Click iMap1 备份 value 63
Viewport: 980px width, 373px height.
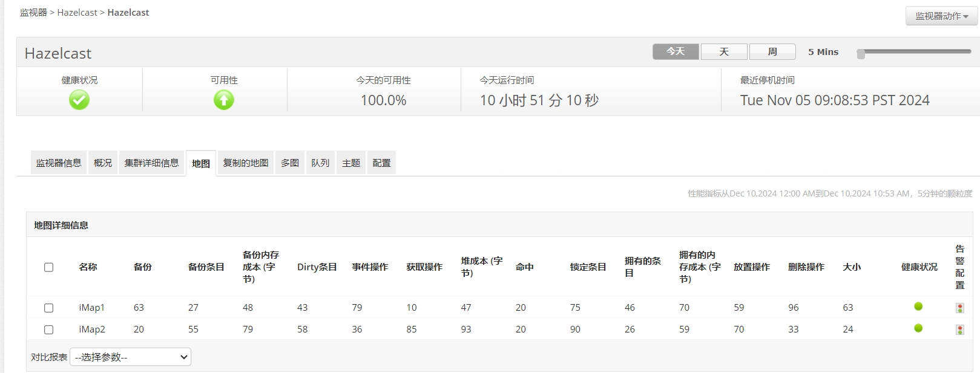coord(139,308)
